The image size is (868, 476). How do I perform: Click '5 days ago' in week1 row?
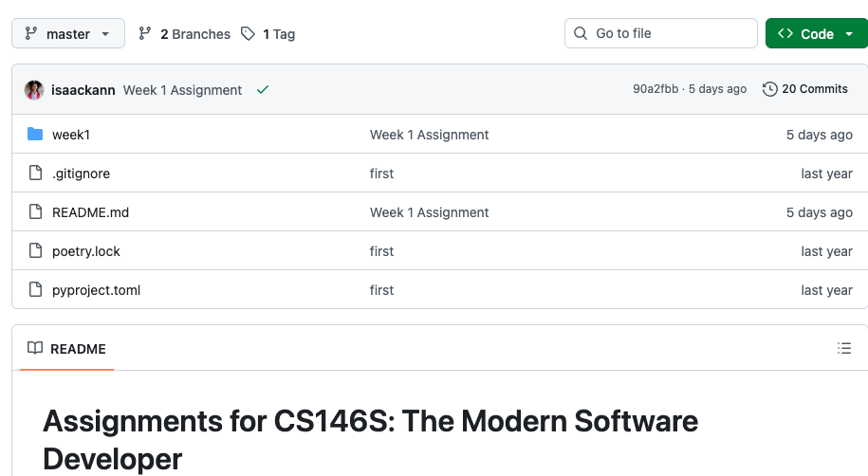[x=820, y=135]
